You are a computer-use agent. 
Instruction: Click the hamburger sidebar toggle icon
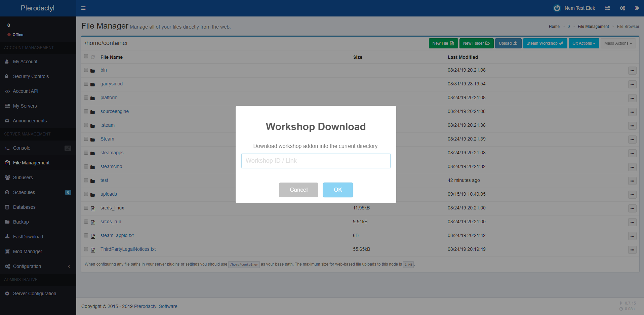click(83, 8)
